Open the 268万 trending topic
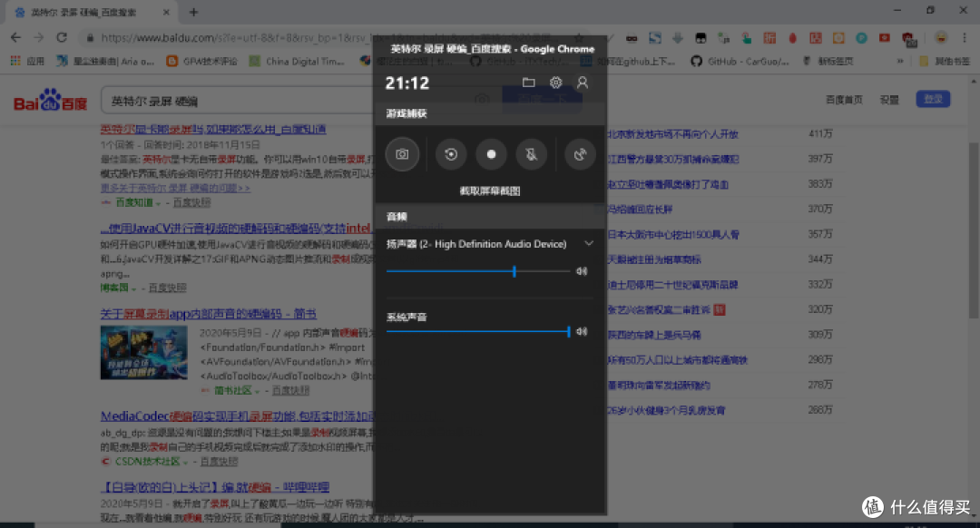Screen dimensions: 980x528 click(x=666, y=410)
